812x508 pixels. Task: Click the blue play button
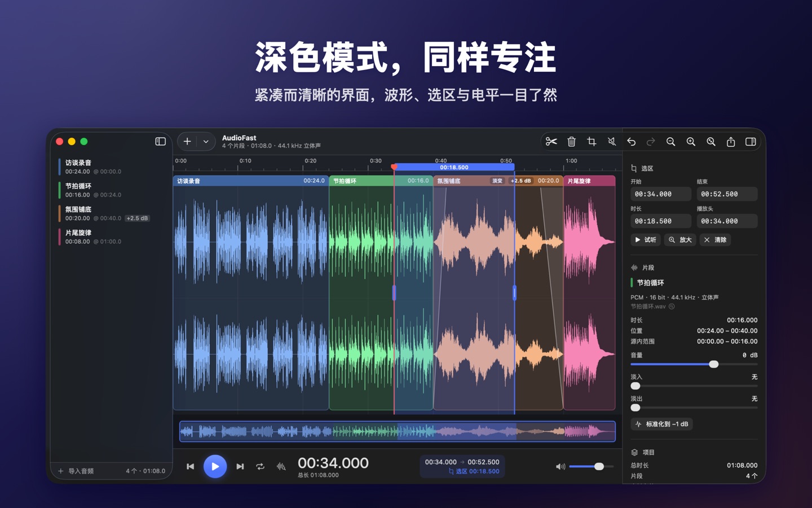[215, 466]
